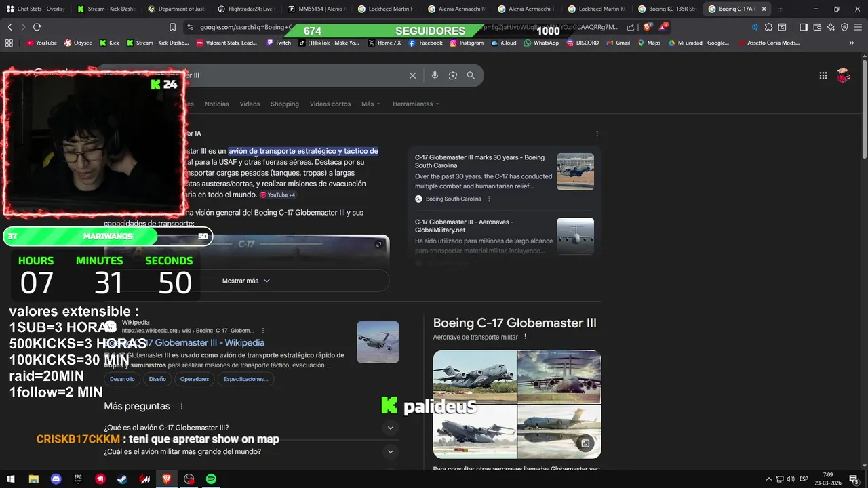Open the notification center in the system tray
Viewport: 868px width, 488px height.
click(854, 479)
